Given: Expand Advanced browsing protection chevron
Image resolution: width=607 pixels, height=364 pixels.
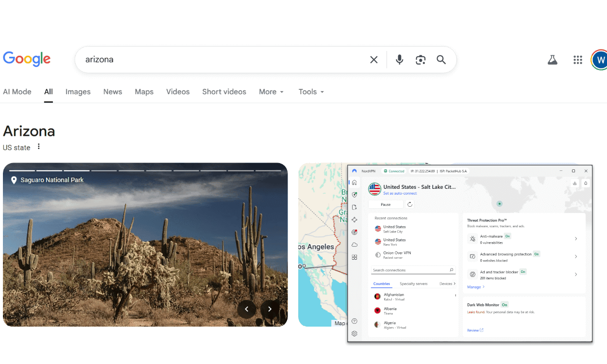Looking at the screenshot, I should (576, 257).
